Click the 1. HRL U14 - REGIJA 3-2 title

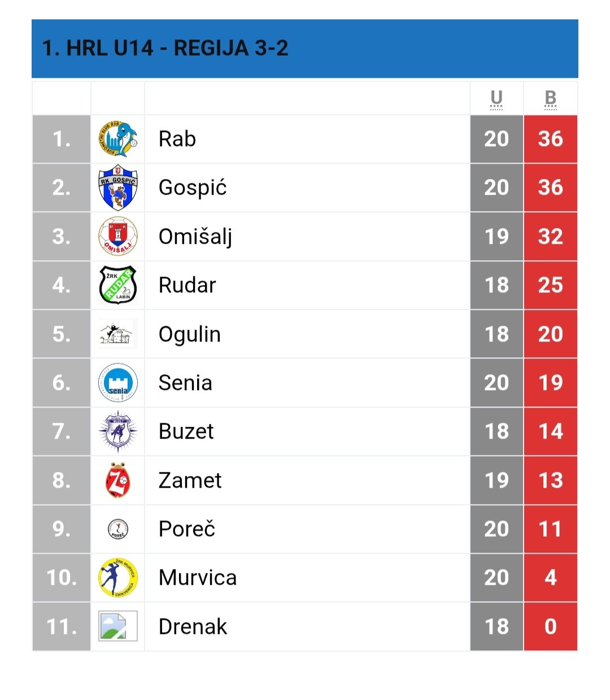click(x=165, y=48)
